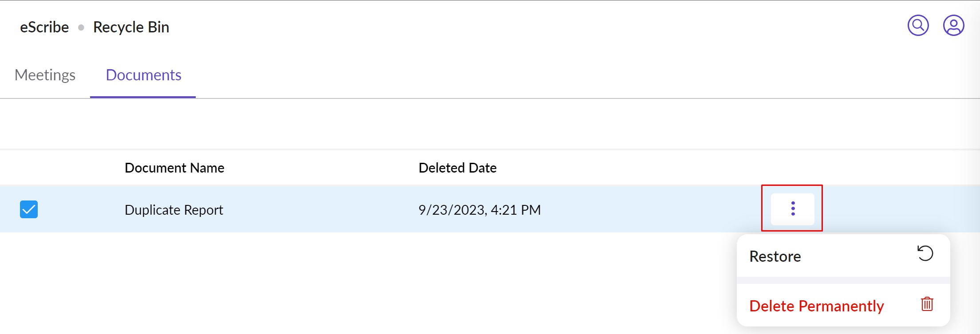Select the Documents tab
Screen dimensions: 980x334
[143, 75]
